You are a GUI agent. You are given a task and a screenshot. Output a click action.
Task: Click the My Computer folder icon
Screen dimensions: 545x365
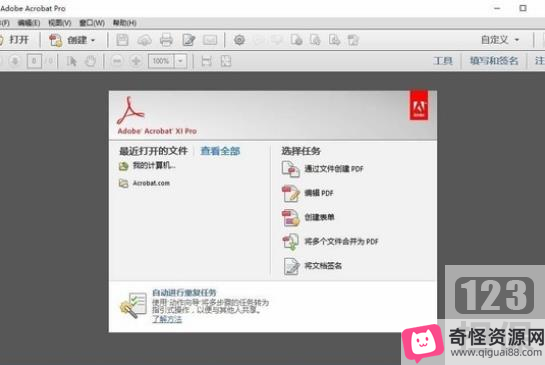click(x=124, y=166)
